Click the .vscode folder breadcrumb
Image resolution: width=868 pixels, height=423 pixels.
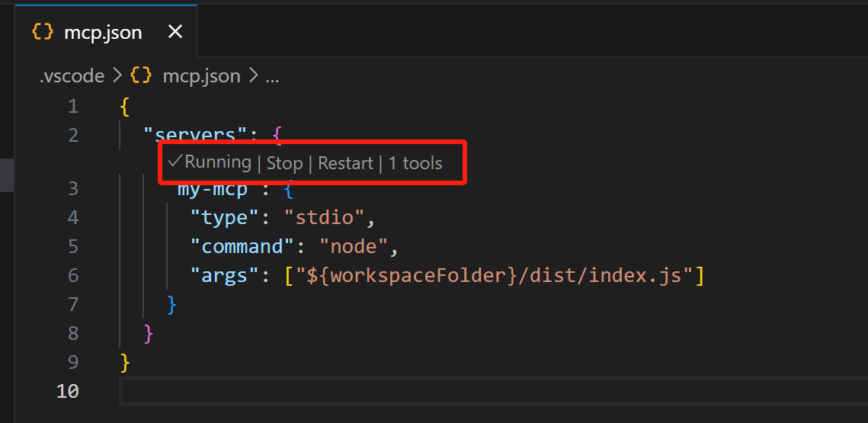72,75
